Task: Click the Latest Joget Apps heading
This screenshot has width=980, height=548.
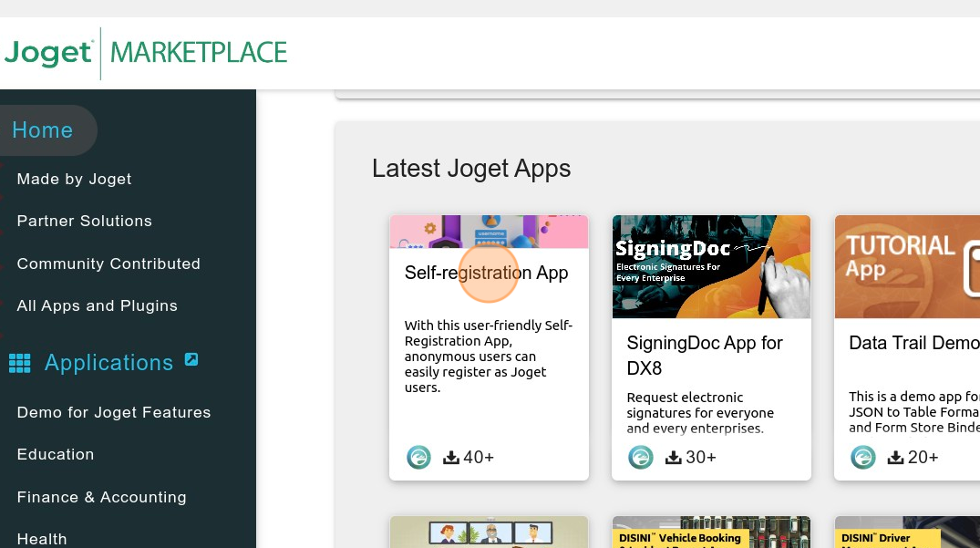Action: click(x=471, y=169)
